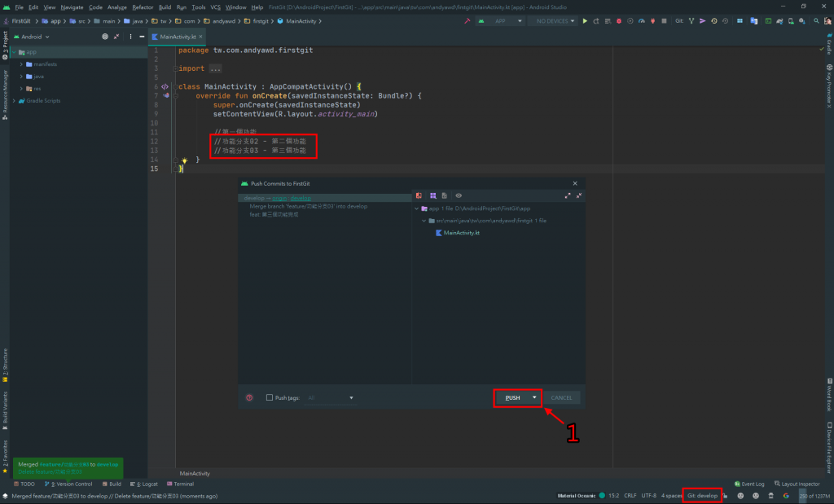This screenshot has height=504, width=834.
Task: Click the Git Rollback revert icon
Action: [x=725, y=21]
